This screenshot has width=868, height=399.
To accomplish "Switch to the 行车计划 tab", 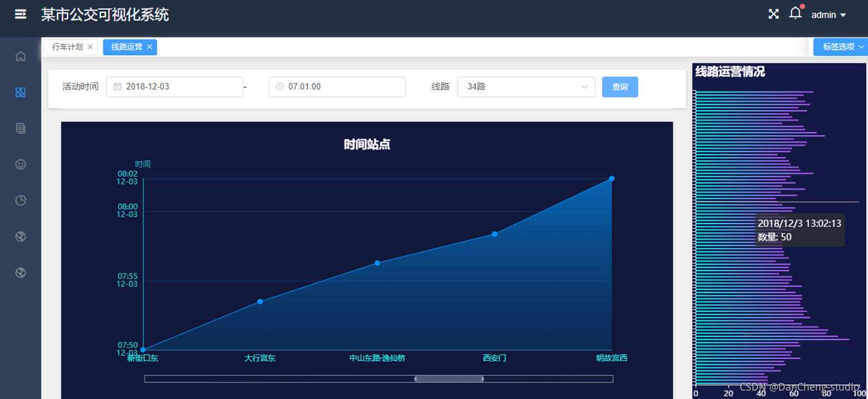I will 67,47.
